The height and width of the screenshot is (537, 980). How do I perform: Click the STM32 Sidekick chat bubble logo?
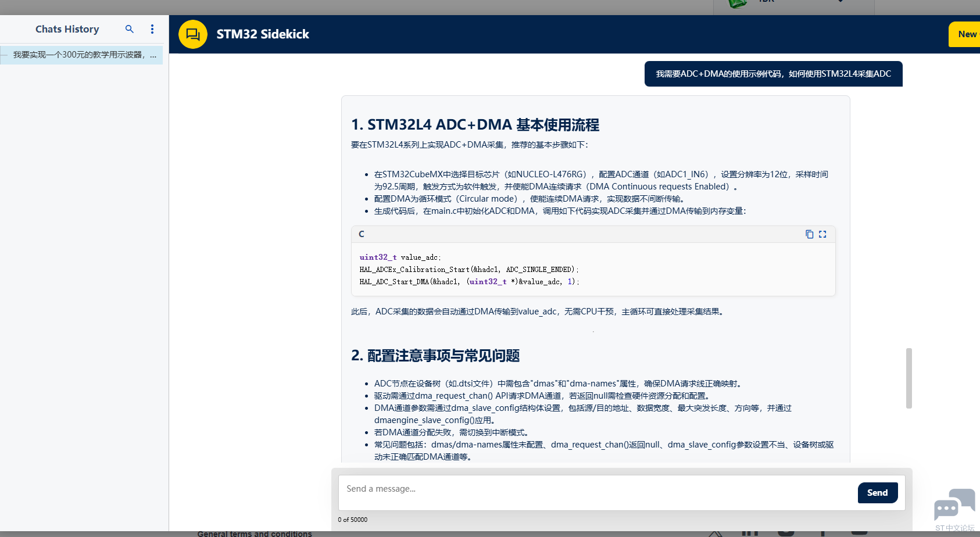point(192,34)
